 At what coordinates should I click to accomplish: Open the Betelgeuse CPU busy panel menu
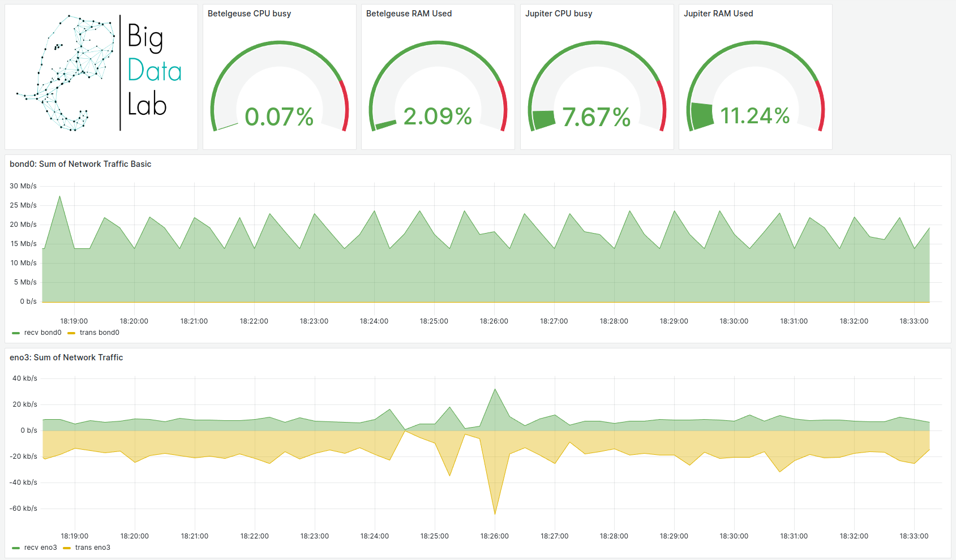(x=249, y=14)
